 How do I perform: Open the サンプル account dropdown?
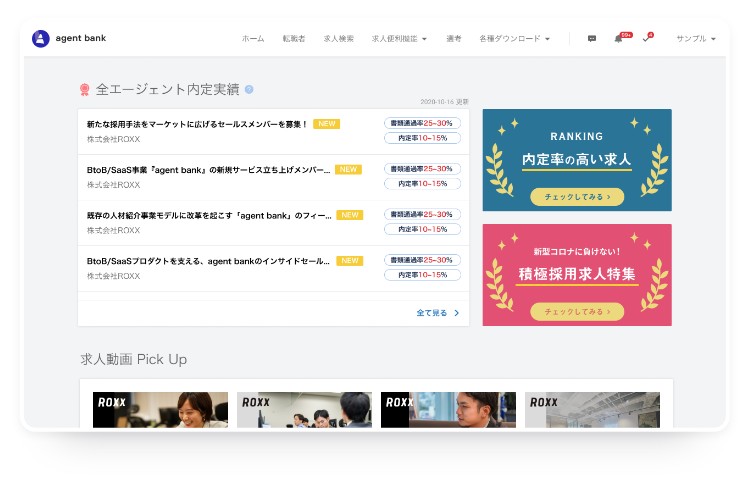click(696, 39)
